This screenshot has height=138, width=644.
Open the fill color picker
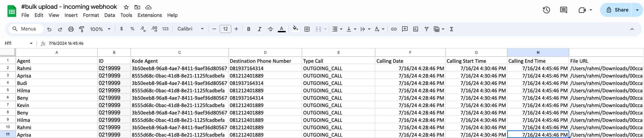pos(295,29)
